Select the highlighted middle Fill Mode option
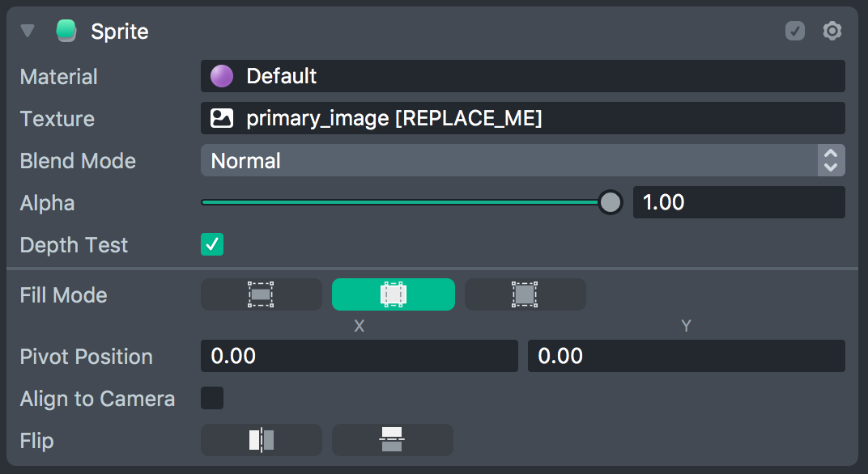This screenshot has height=474, width=868. tap(393, 295)
